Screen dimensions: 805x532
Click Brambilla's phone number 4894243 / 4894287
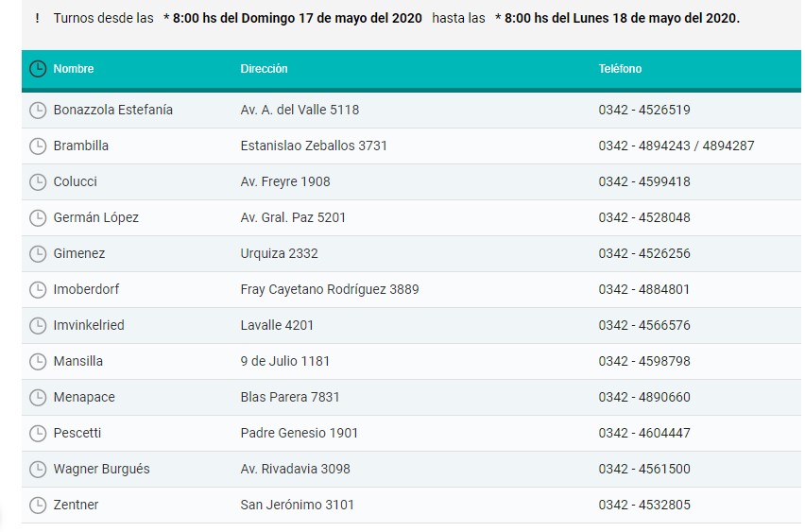tap(677, 146)
